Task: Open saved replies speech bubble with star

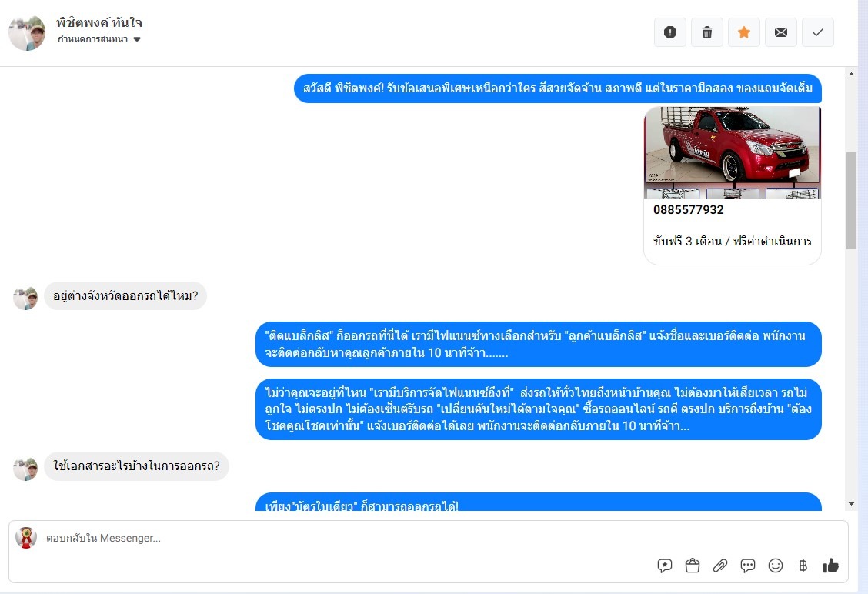Action: point(665,566)
